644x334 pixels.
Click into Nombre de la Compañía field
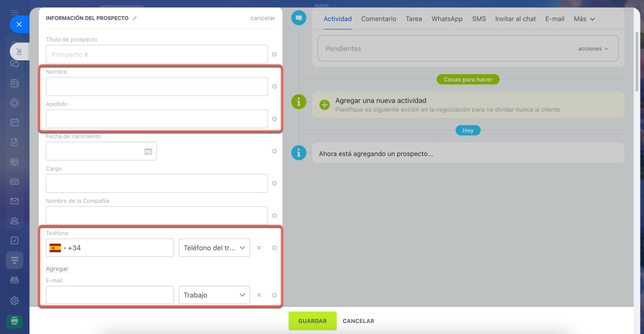[156, 216]
